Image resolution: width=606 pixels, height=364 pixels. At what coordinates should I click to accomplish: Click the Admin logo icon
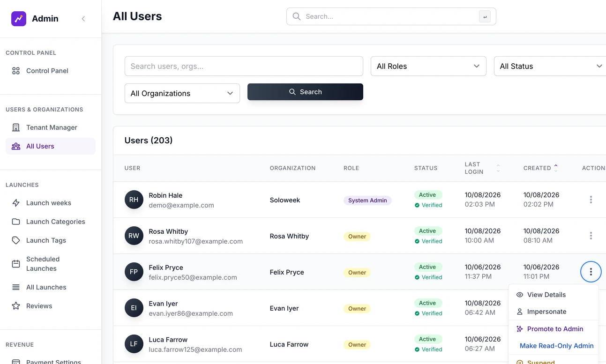click(x=19, y=19)
